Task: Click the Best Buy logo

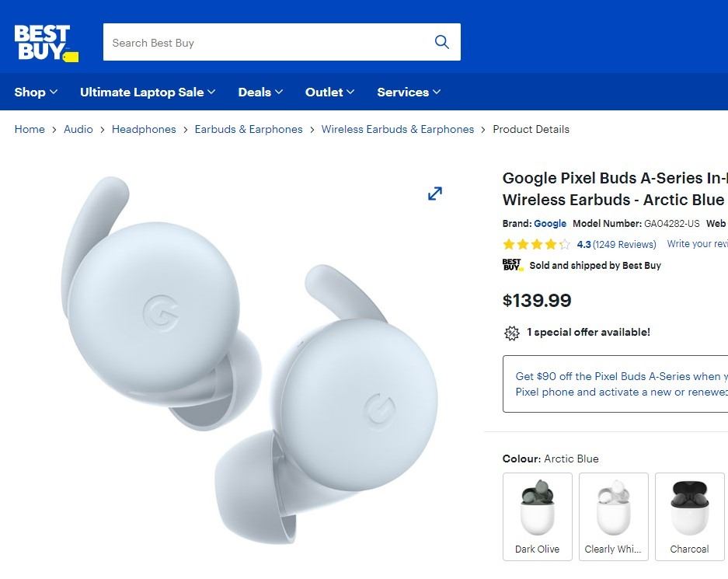Action: (45, 43)
